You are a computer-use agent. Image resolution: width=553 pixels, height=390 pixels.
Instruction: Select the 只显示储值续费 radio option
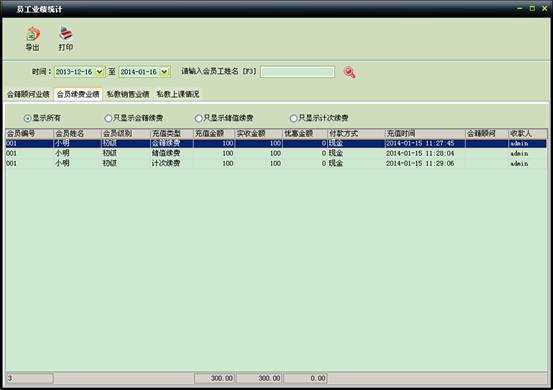click(x=199, y=118)
